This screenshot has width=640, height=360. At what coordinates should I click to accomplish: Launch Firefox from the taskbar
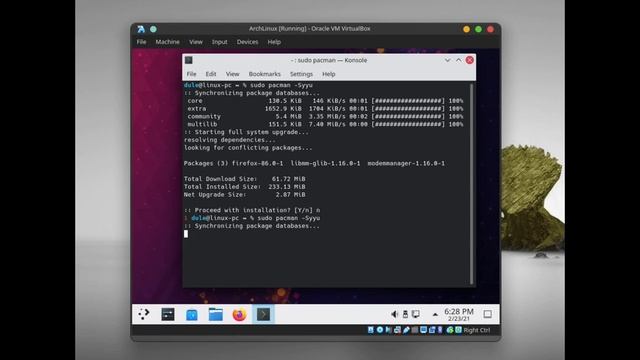point(240,314)
